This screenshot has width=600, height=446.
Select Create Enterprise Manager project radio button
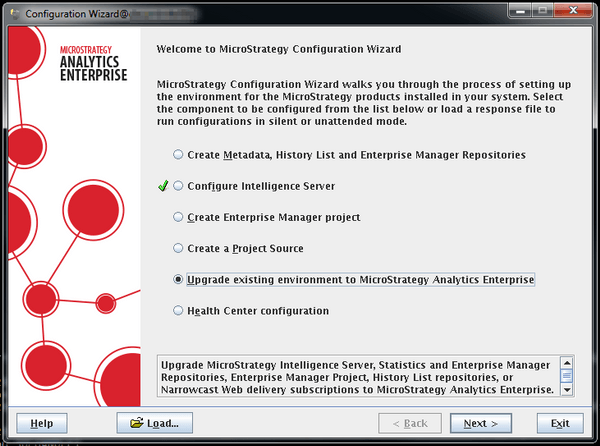tap(179, 217)
